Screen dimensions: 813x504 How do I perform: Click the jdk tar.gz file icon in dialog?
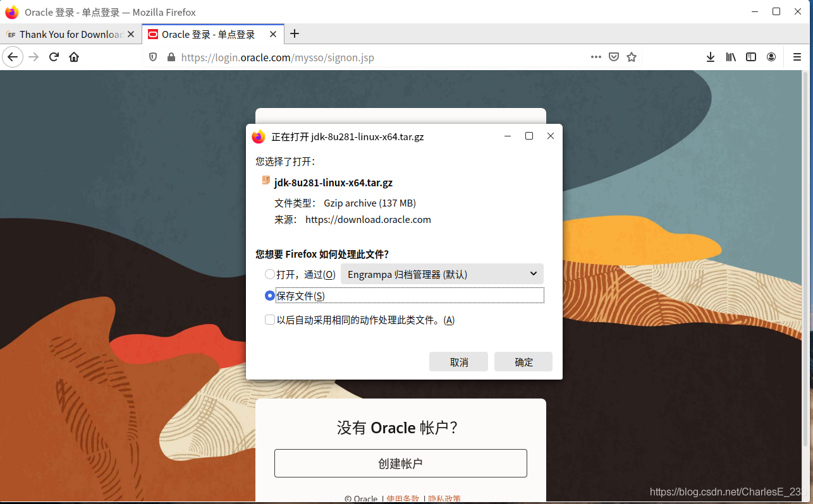tap(266, 181)
